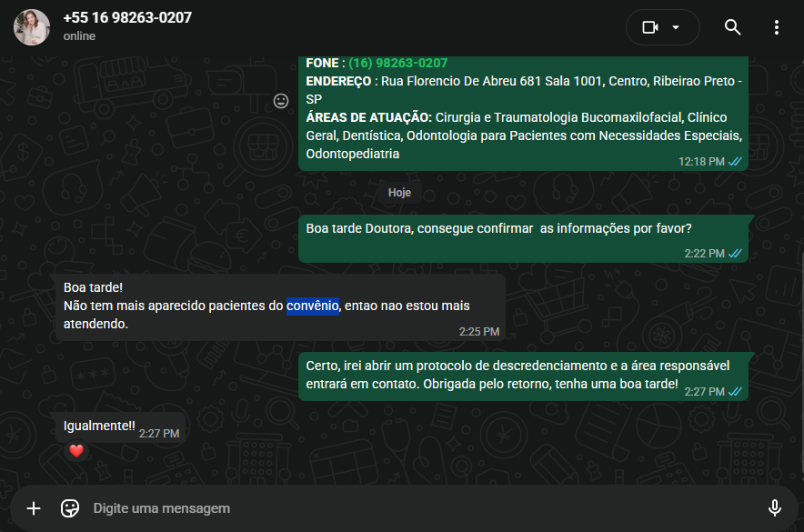Click the message field Digite uma mensagem
The height and width of the screenshot is (532, 804).
pos(420,508)
